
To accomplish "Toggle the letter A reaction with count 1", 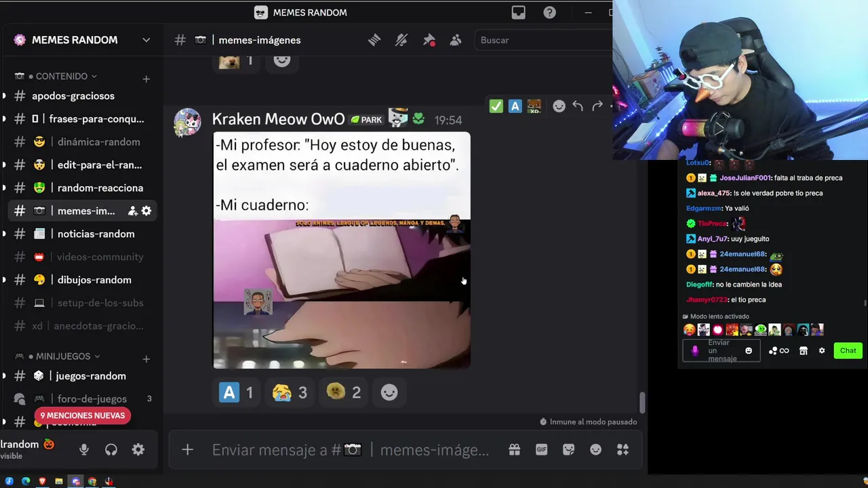I will pos(237,392).
